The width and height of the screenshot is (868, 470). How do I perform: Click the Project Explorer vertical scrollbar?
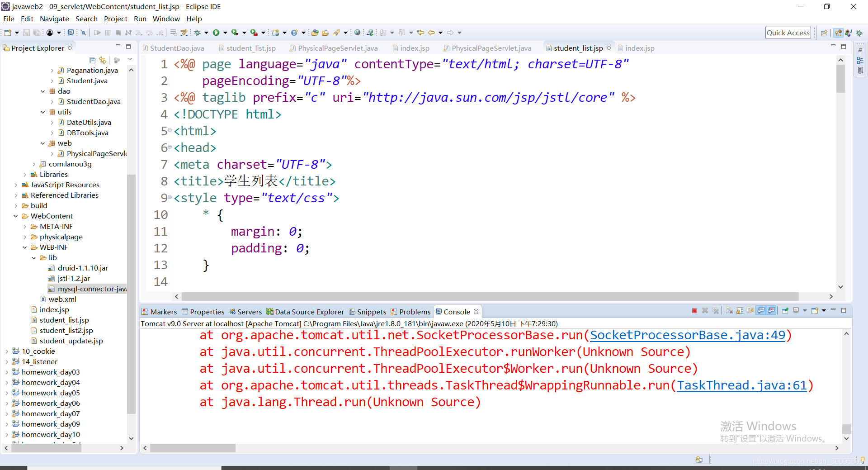tap(131, 294)
